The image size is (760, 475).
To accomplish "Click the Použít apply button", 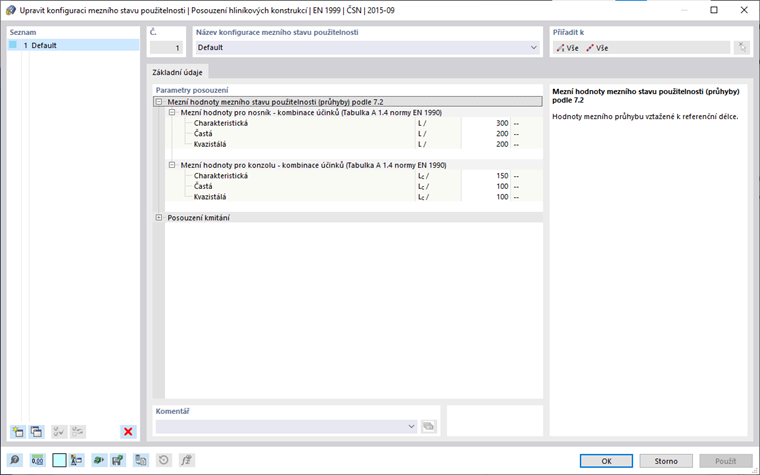I will [x=726, y=461].
